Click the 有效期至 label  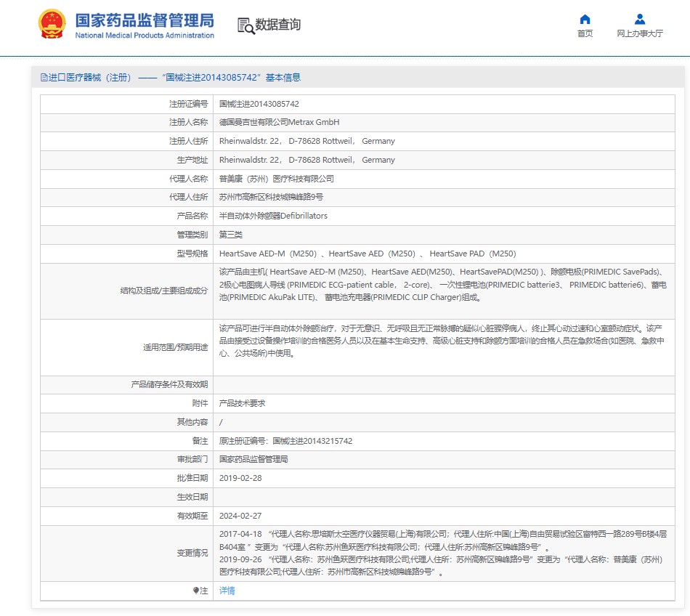click(x=192, y=516)
